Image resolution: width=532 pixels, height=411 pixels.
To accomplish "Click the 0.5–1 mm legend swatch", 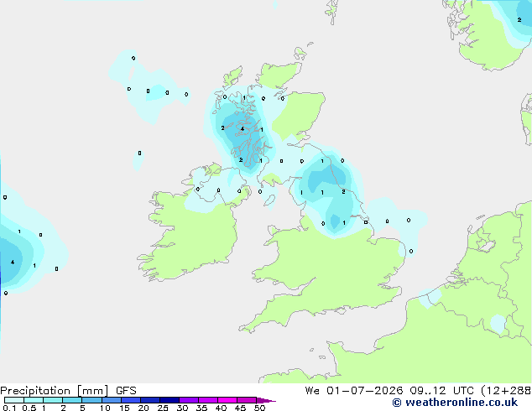I will tap(34, 400).
